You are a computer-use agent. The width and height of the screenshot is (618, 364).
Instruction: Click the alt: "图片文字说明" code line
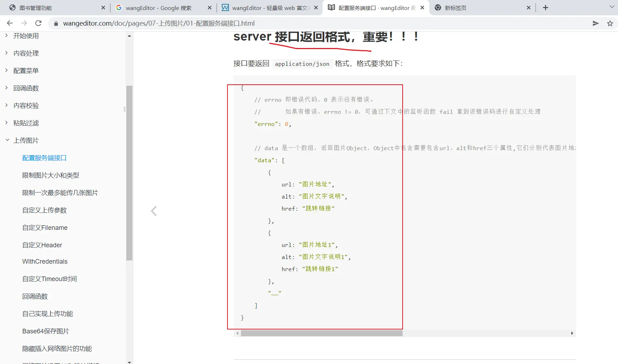314,196
